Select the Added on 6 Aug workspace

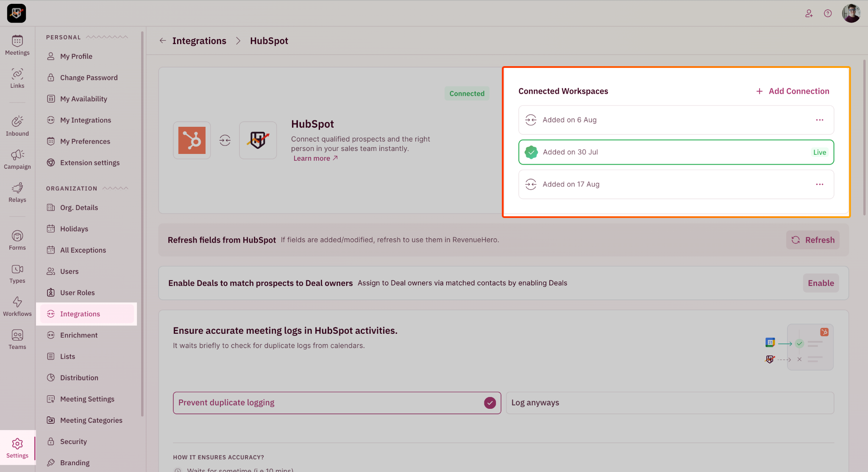point(676,120)
